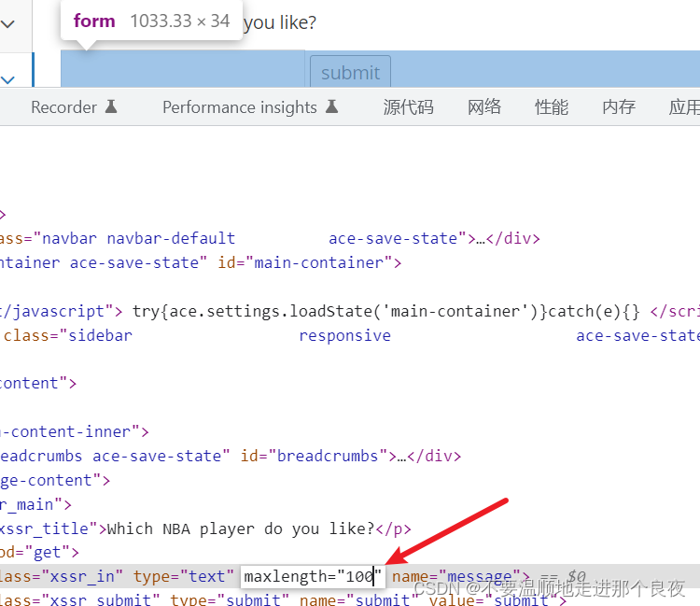Switch to the 性能 tab

point(552,107)
